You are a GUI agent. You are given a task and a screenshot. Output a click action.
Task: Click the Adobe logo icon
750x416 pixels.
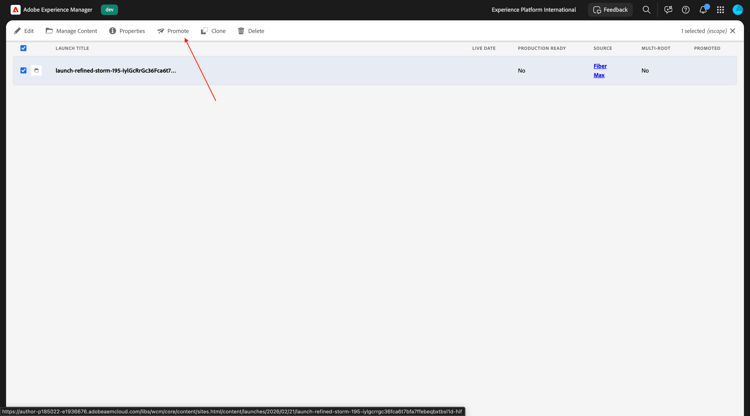coord(15,10)
